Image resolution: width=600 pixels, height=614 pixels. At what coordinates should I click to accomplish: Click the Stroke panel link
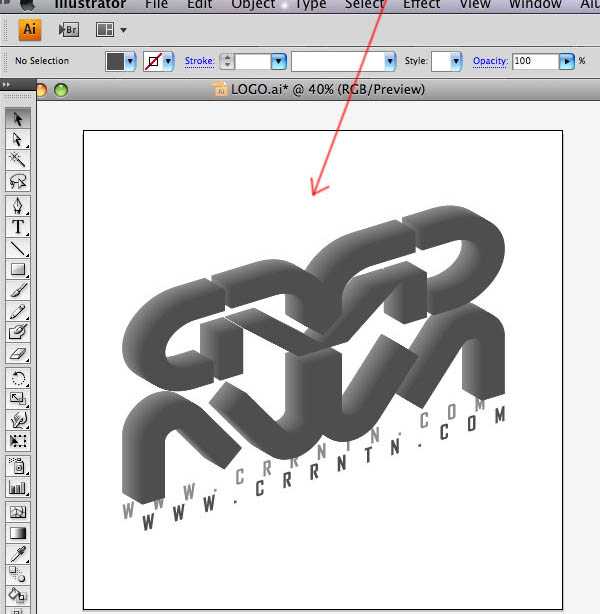pyautogui.click(x=199, y=61)
